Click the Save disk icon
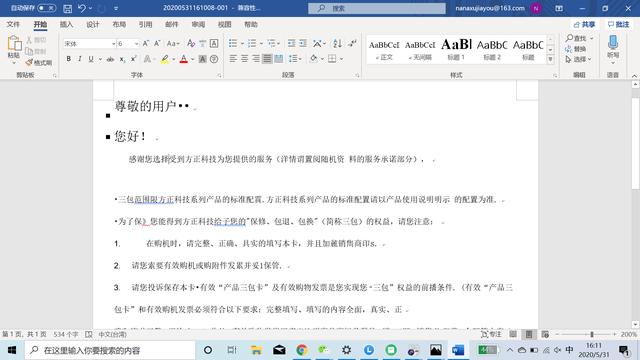Viewport: 640px width, 360px height. pyautogui.click(x=68, y=8)
